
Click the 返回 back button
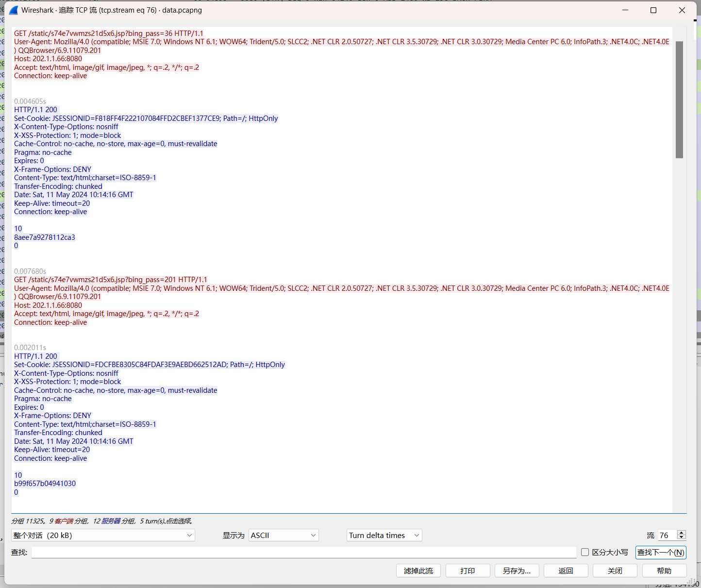[566, 571]
